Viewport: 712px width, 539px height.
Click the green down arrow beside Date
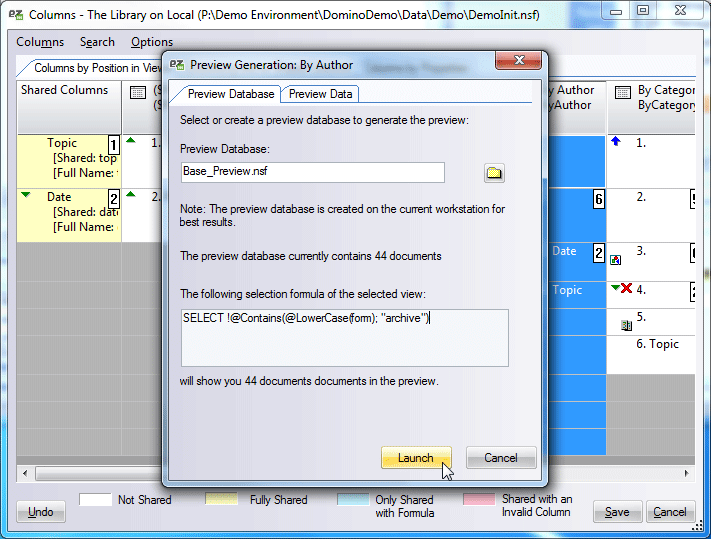click(x=26, y=195)
